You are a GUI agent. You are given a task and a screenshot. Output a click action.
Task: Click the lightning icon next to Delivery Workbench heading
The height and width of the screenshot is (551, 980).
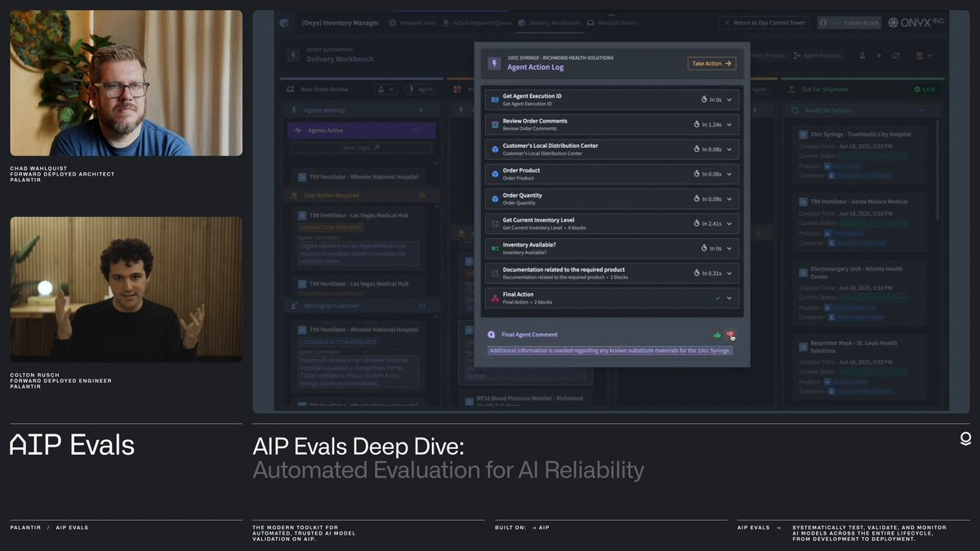293,56
